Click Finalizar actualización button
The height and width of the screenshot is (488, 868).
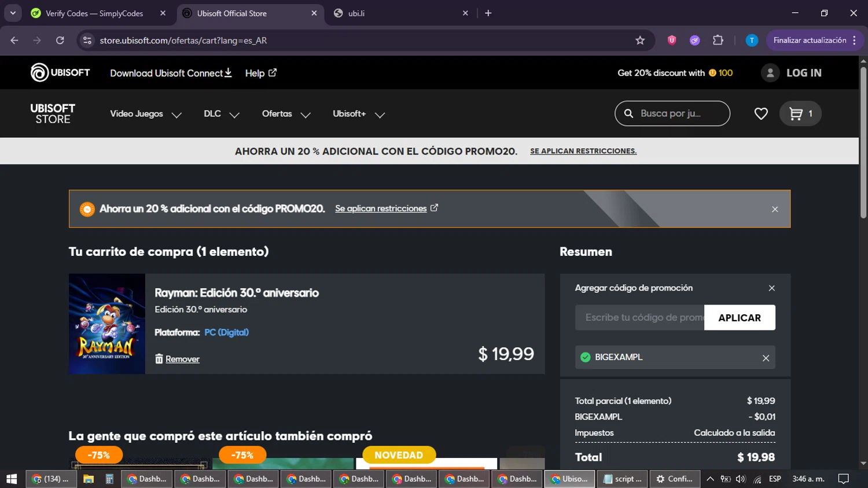coord(810,40)
